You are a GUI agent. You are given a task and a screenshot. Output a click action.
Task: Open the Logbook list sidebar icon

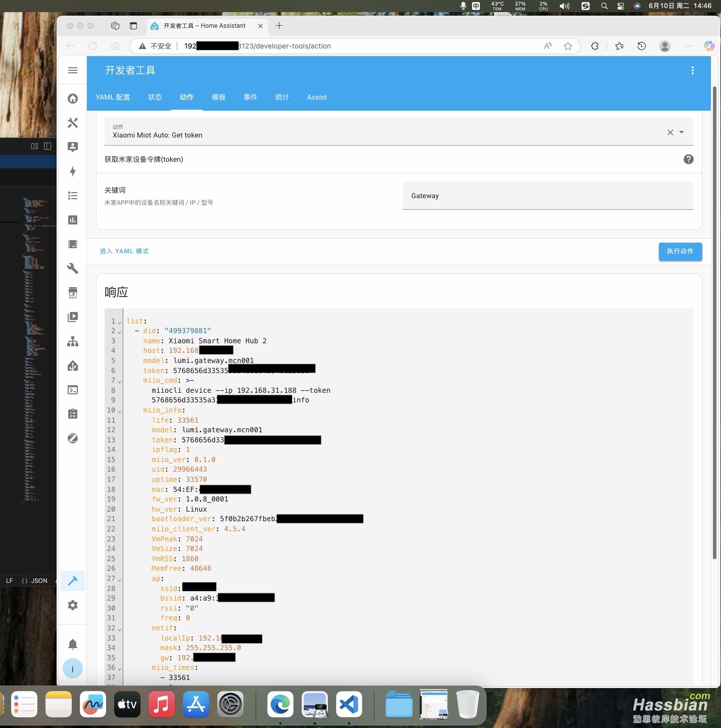click(73, 196)
